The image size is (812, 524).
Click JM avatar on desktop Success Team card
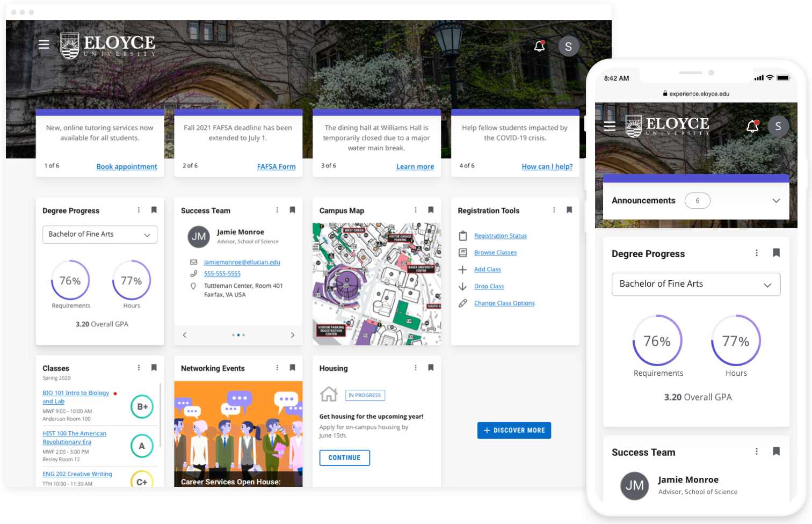click(199, 237)
